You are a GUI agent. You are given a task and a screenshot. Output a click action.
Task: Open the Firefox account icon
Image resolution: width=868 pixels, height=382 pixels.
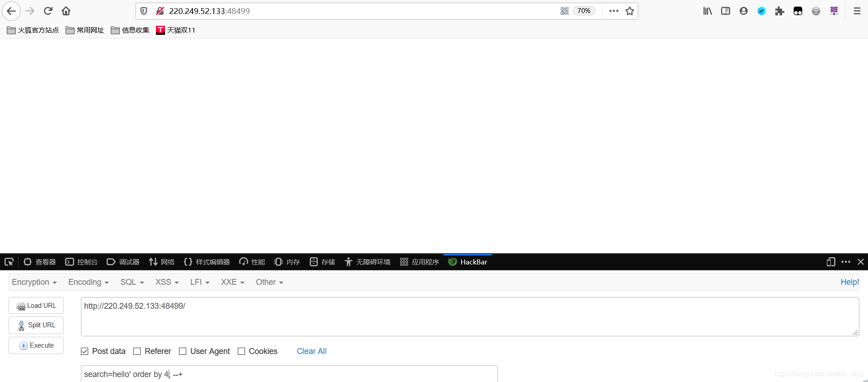[x=744, y=11]
